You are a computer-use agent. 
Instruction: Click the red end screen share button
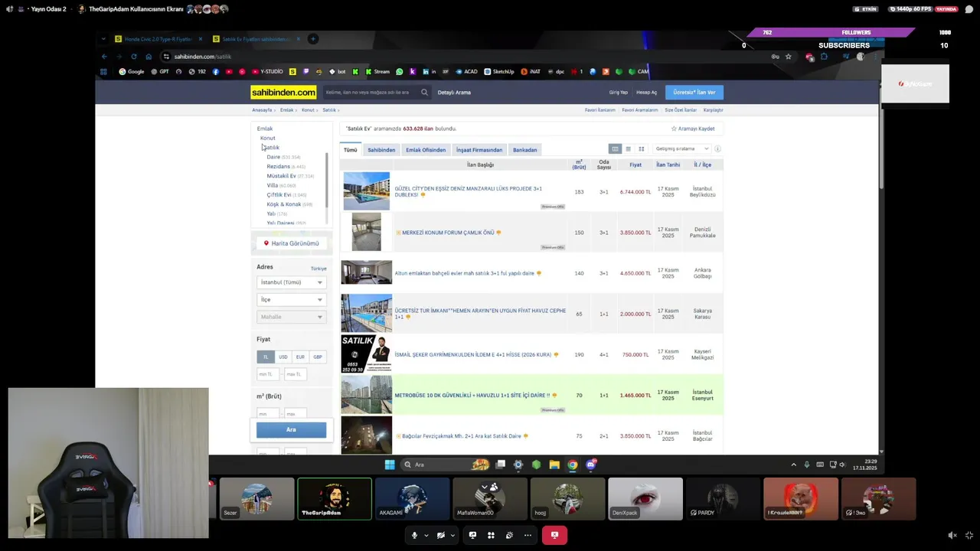(x=554, y=535)
